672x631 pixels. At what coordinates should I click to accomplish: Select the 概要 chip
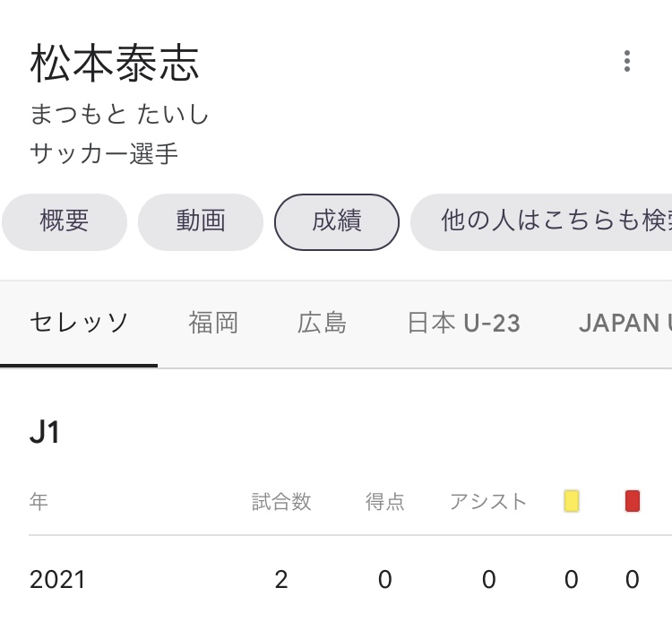(65, 221)
